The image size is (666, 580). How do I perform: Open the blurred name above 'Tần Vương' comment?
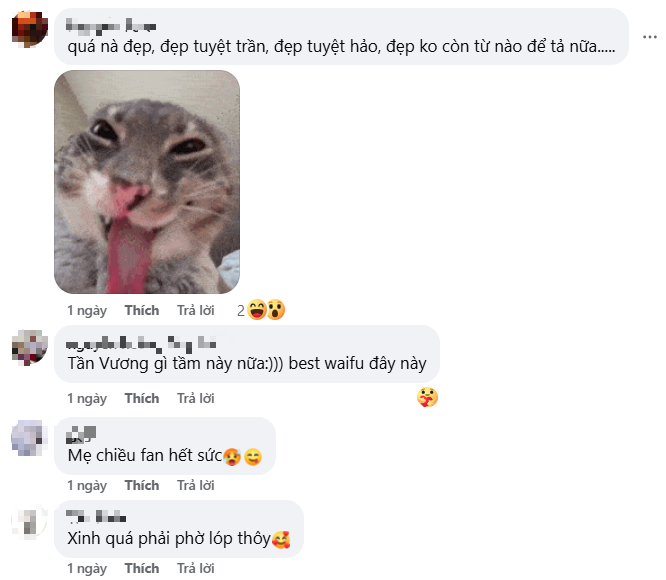[141, 343]
